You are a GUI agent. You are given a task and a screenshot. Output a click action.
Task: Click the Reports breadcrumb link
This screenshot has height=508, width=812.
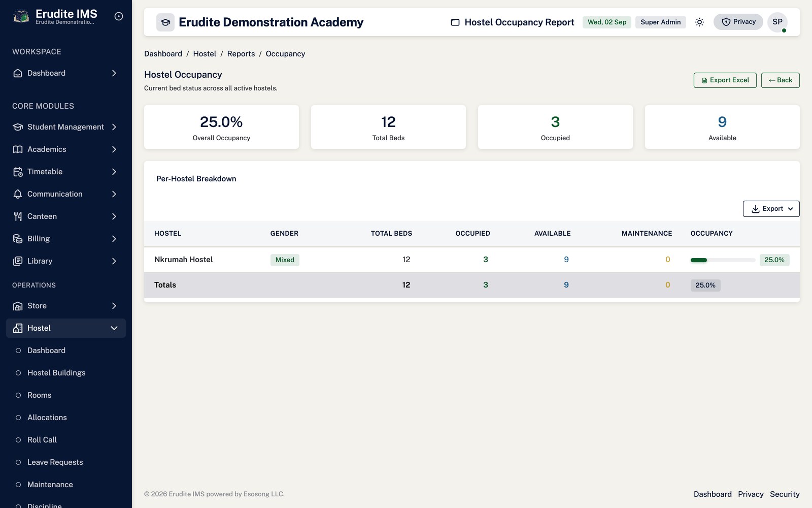241,54
